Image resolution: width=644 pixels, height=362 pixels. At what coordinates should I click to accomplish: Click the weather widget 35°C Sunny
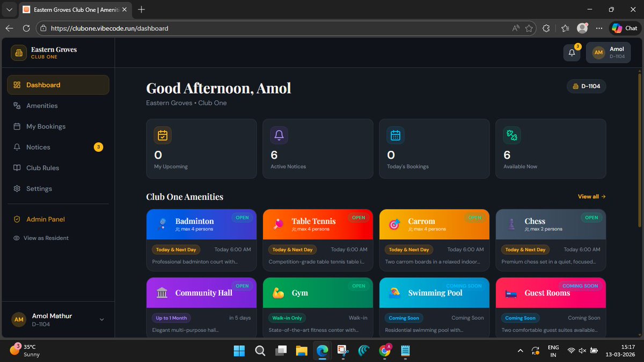click(x=24, y=351)
